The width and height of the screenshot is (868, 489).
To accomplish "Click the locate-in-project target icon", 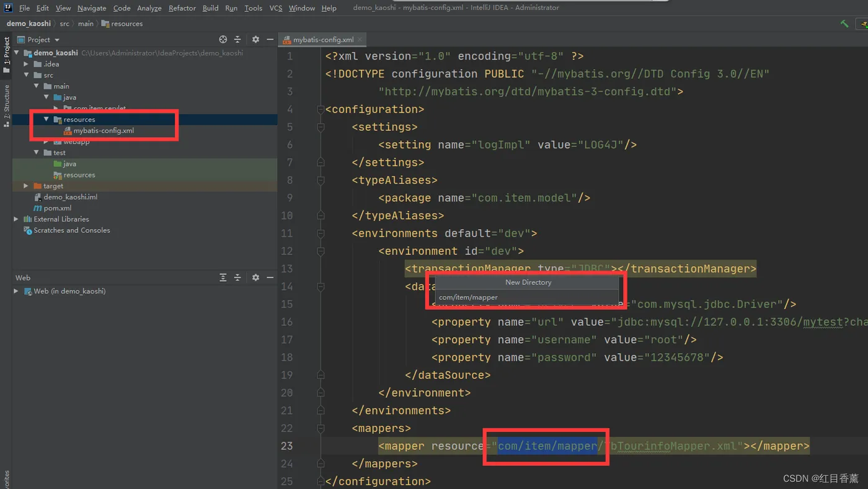I will (223, 39).
